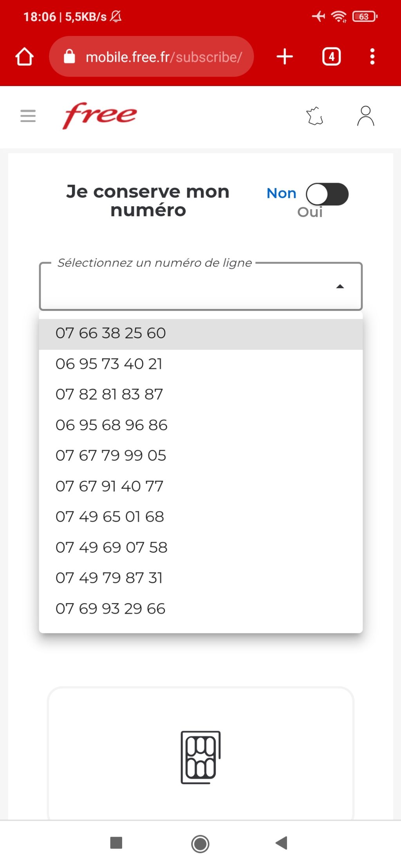This screenshot has width=401, height=868.
Task: Open the user account icon
Action: click(x=365, y=116)
